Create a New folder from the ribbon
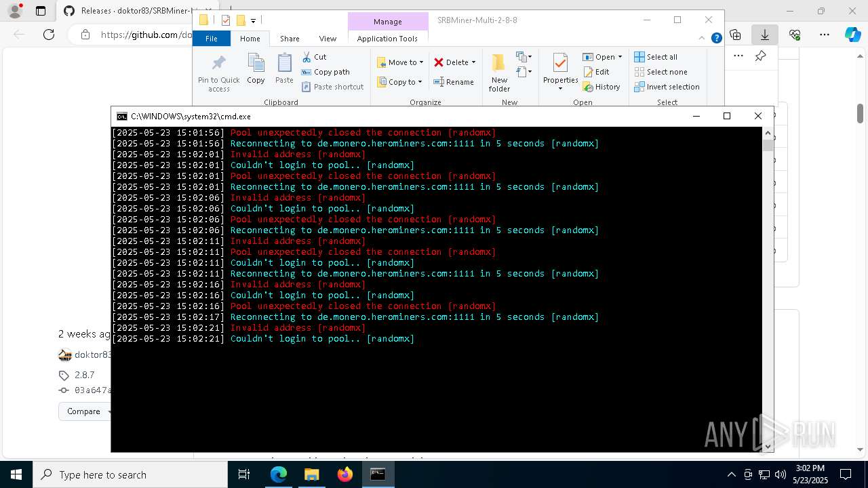 (499, 73)
